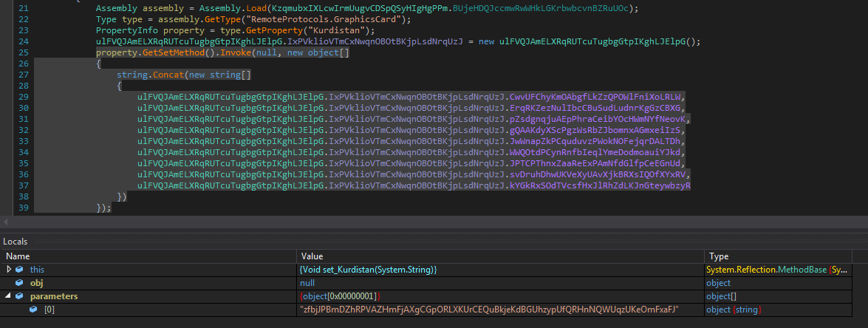The image size is (868, 328).
Task: Click the cube icon beside "obj"
Action: [x=19, y=283]
